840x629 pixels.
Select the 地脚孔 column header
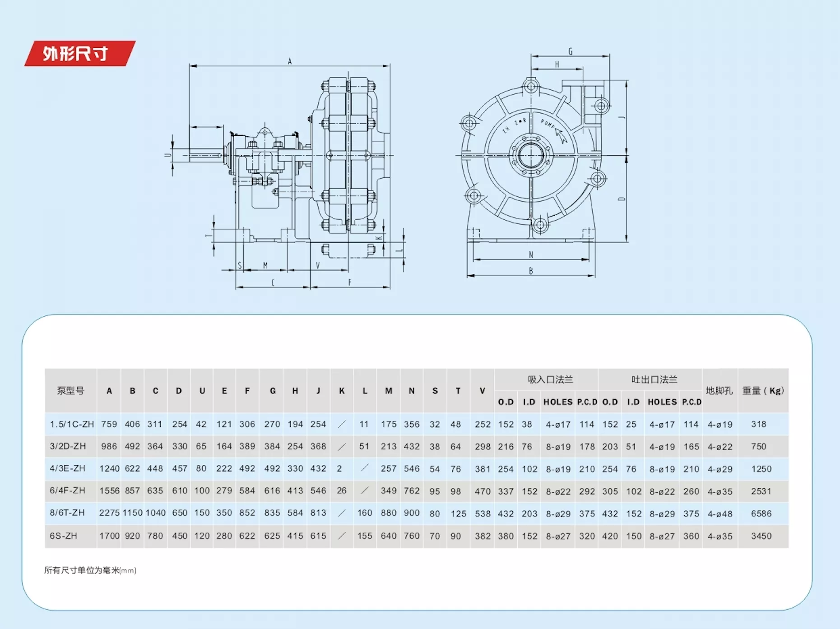coord(720,391)
